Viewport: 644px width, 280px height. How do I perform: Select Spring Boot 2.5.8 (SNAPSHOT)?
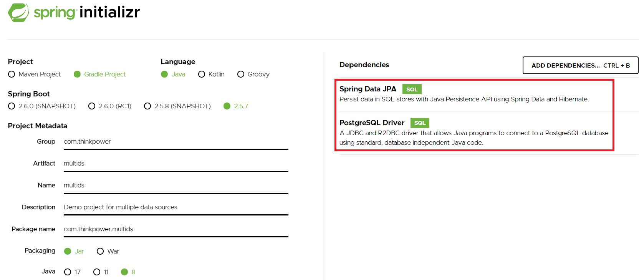click(x=147, y=106)
